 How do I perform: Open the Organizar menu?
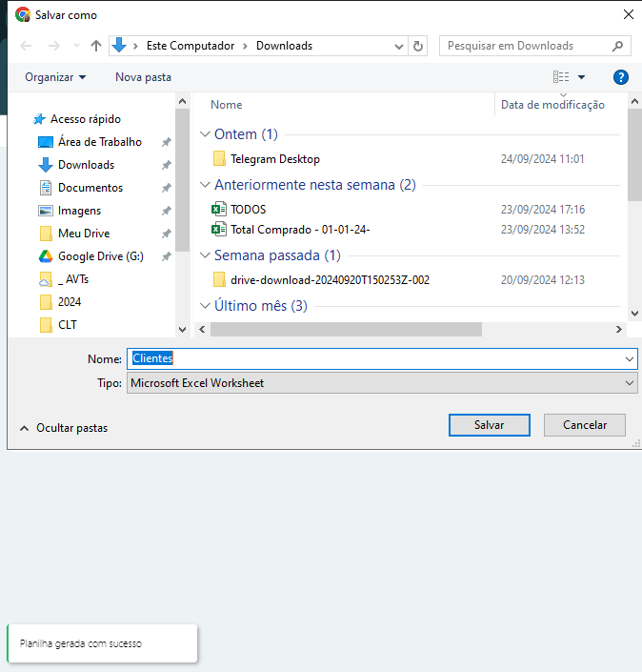[x=55, y=77]
